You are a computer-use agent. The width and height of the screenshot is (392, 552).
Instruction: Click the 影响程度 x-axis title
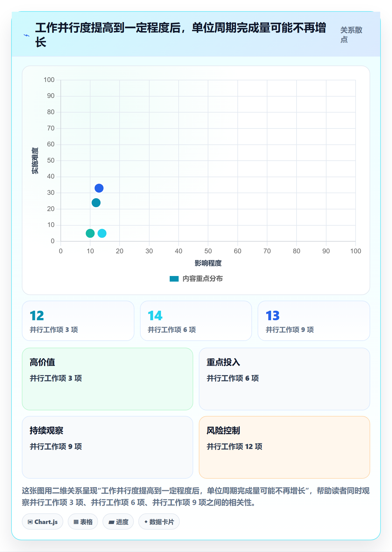click(208, 263)
